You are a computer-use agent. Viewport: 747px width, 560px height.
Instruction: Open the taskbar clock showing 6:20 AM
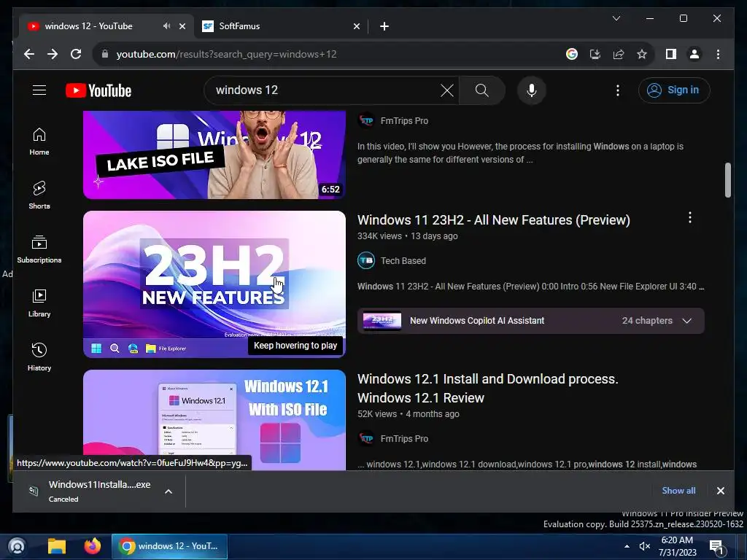click(677, 546)
